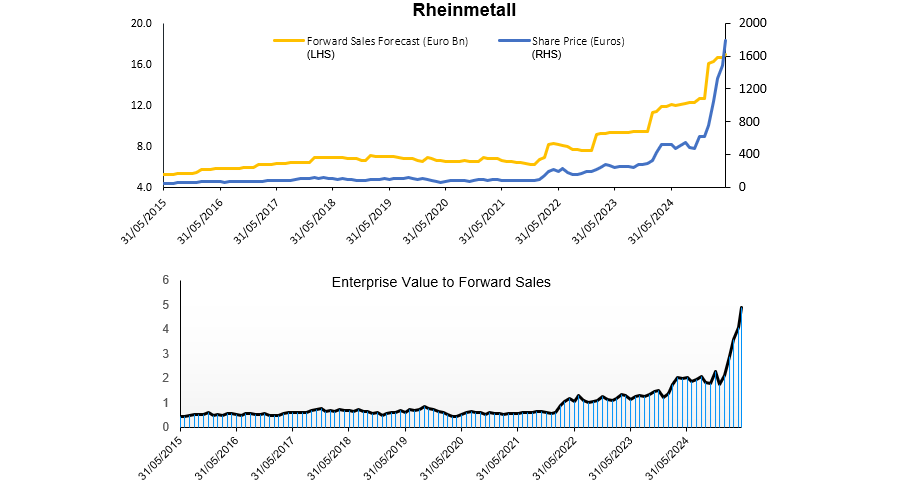Click the blue Share Price legend line
Viewport: 900px width, 497px height.
pyautogui.click(x=513, y=41)
